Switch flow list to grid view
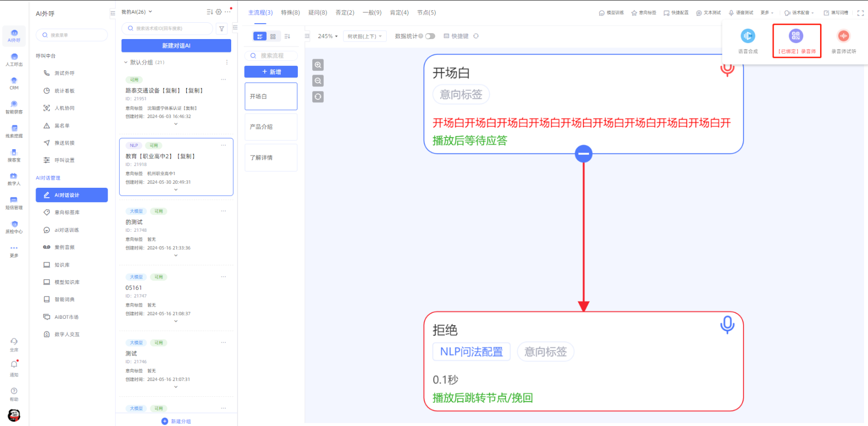 pos(273,36)
